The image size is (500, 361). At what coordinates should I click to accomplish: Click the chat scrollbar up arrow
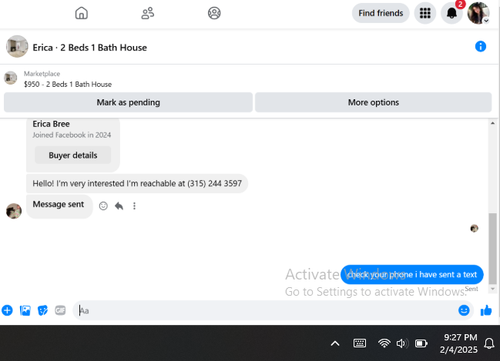coord(493,123)
